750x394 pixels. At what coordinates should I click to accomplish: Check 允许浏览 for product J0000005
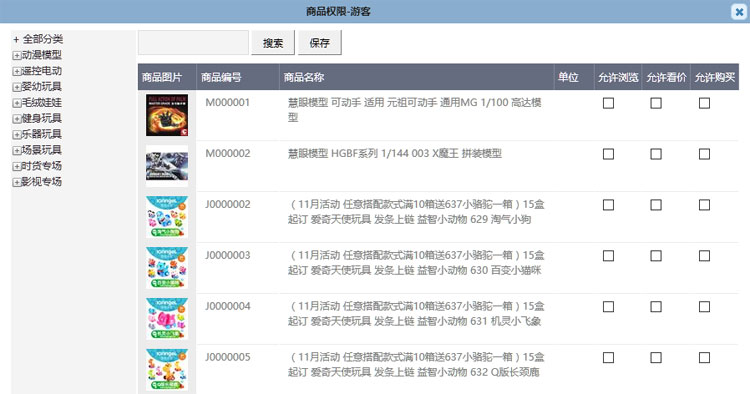(608, 358)
